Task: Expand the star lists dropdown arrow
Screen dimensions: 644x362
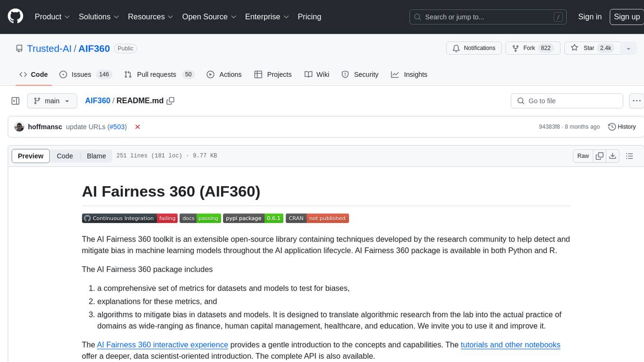Action: (628, 48)
